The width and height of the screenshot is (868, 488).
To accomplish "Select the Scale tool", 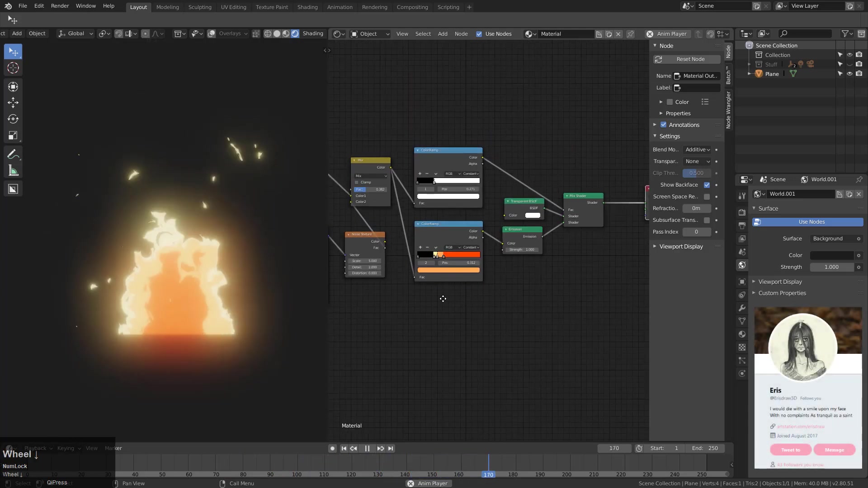I will point(13,136).
